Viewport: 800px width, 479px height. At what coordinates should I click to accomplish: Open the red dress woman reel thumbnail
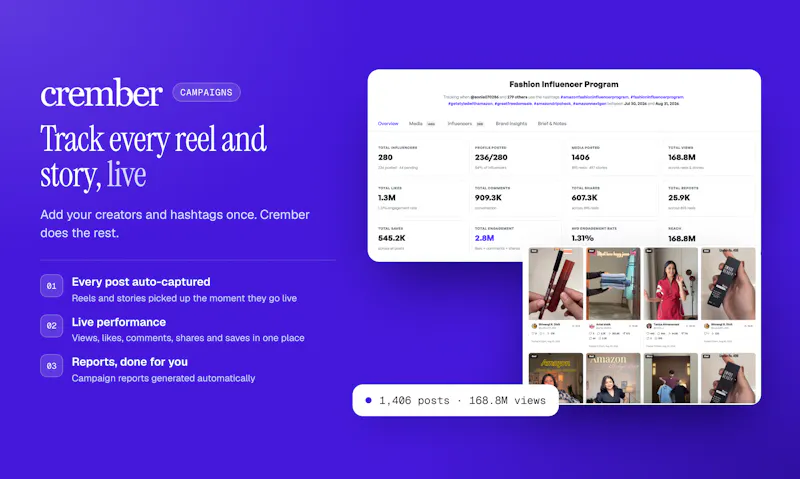670,284
